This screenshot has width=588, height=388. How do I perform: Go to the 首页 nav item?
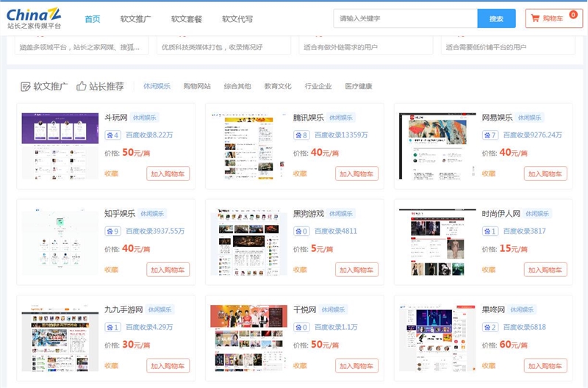93,19
